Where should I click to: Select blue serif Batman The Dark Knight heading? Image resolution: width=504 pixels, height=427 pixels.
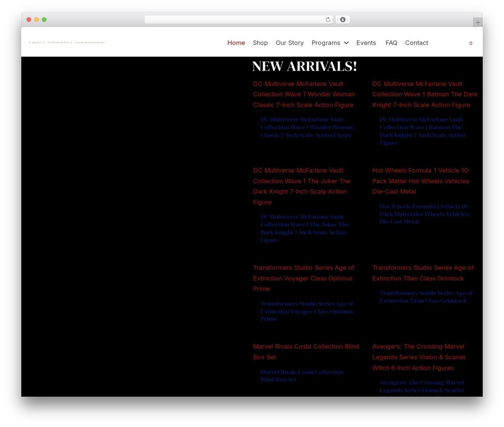tap(422, 131)
